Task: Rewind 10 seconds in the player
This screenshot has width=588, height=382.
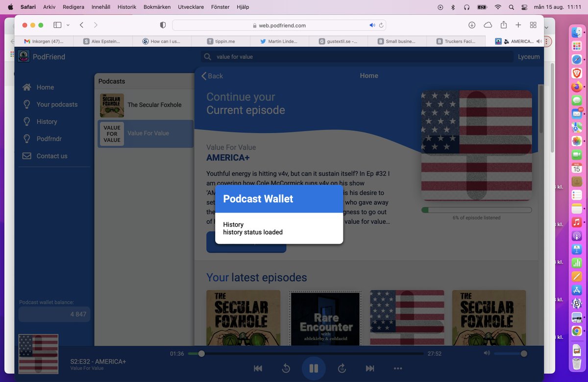Action: pyautogui.click(x=286, y=368)
